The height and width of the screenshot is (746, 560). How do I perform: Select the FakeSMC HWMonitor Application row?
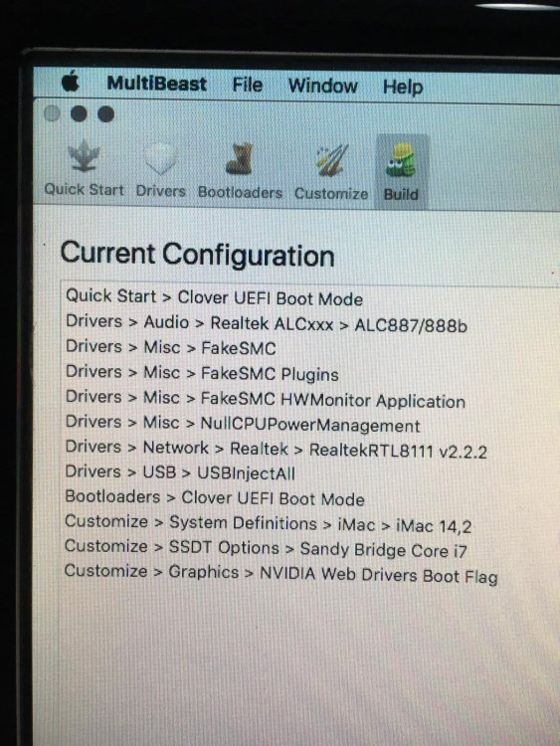[x=265, y=398]
